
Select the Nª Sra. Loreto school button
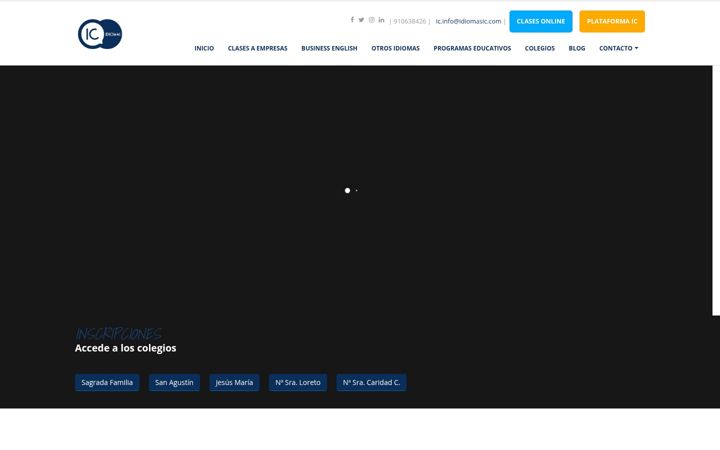298,382
